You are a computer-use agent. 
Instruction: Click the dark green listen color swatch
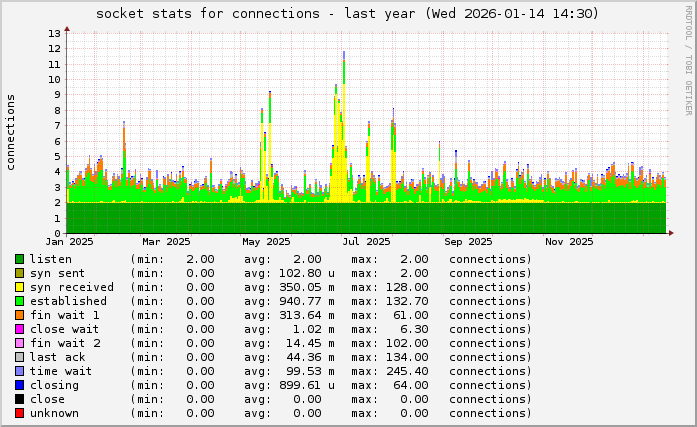[19, 259]
